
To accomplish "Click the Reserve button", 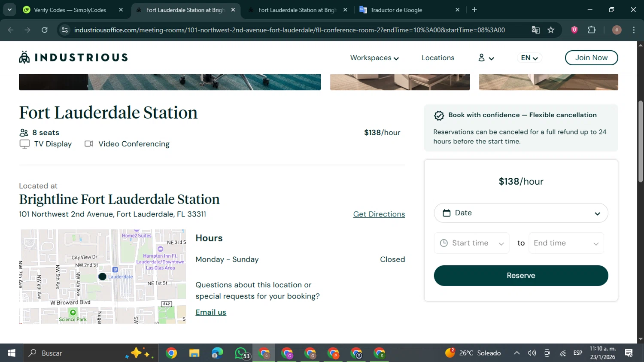I will [521, 276].
